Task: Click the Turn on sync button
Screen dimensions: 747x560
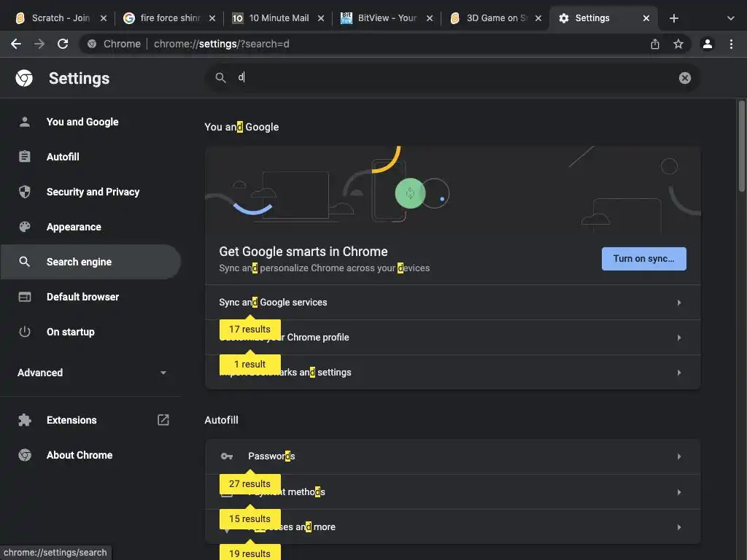Action: click(643, 259)
